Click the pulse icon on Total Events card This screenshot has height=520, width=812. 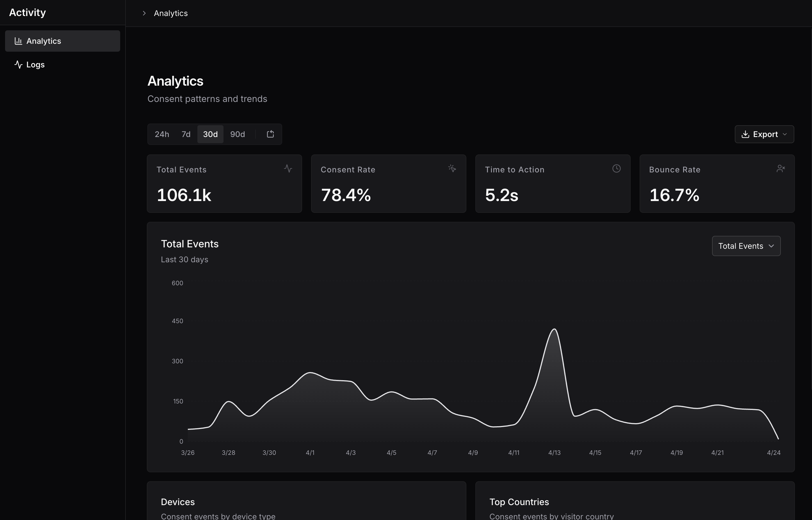pyautogui.click(x=288, y=168)
